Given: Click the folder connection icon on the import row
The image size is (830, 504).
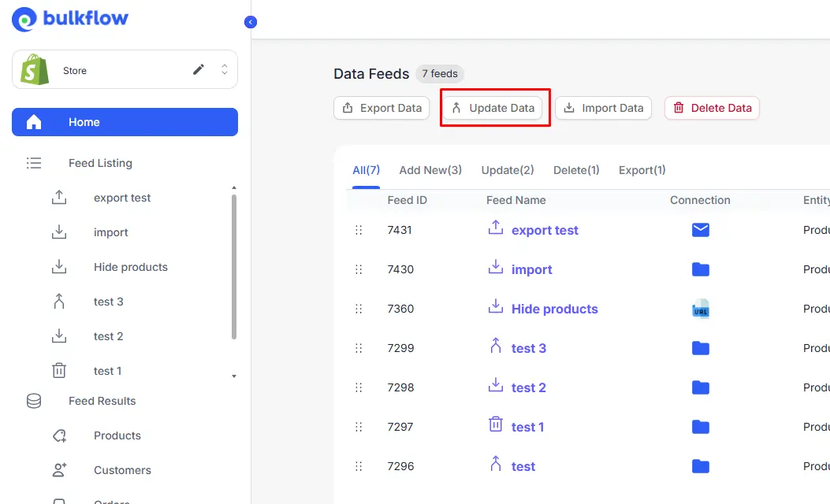Looking at the screenshot, I should [701, 269].
